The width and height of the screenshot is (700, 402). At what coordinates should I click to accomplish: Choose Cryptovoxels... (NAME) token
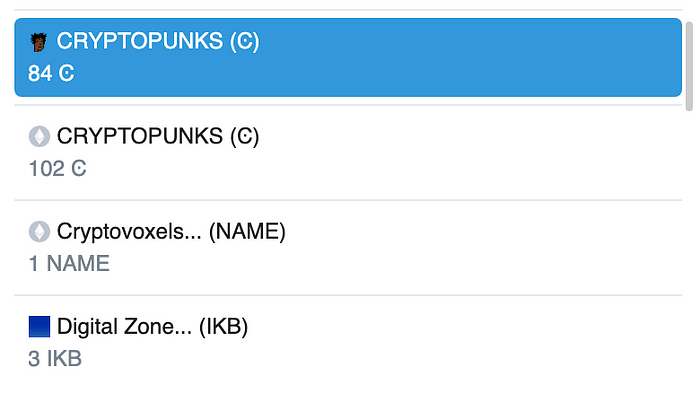171,231
